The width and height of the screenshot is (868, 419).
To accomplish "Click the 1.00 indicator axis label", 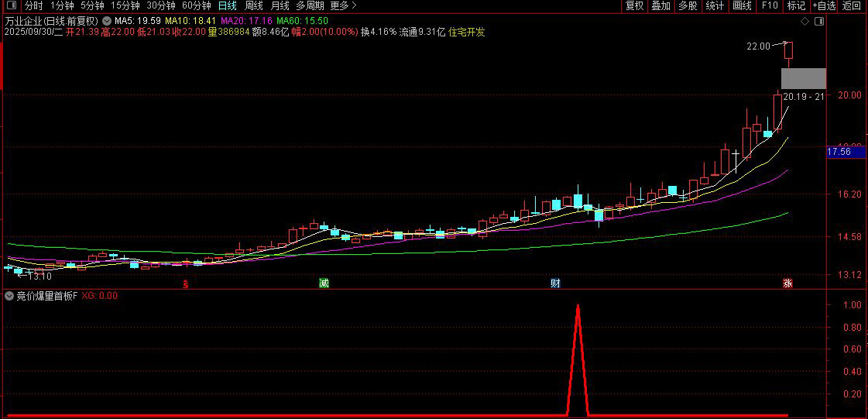I will [x=852, y=305].
